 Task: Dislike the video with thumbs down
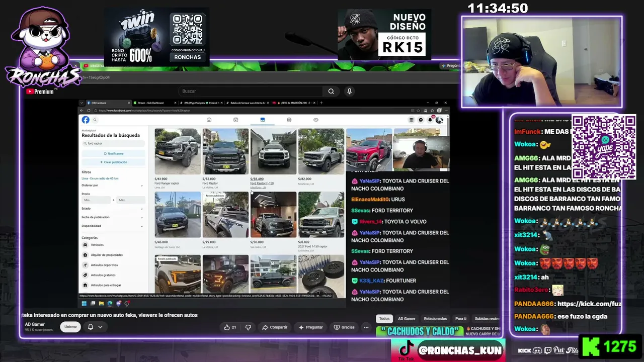(248, 327)
